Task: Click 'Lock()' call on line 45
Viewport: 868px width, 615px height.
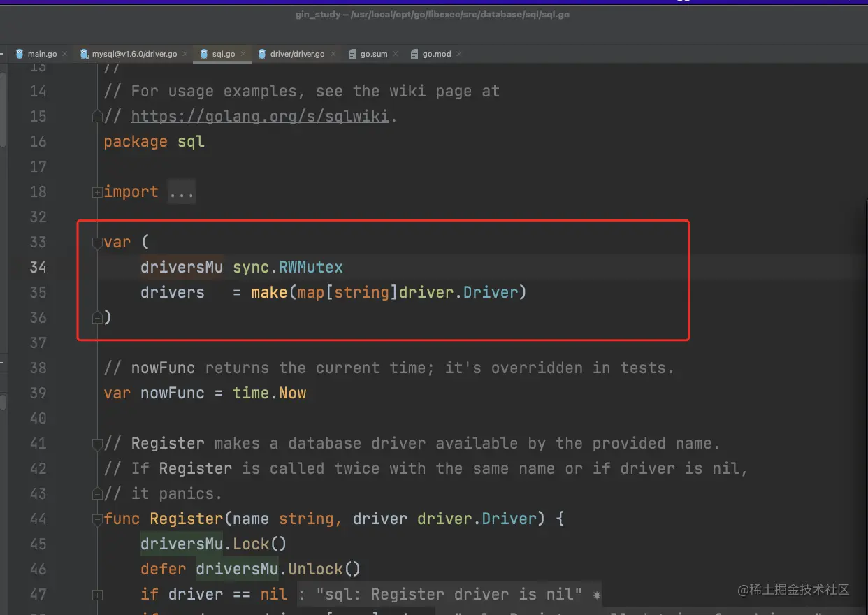Action: (260, 544)
